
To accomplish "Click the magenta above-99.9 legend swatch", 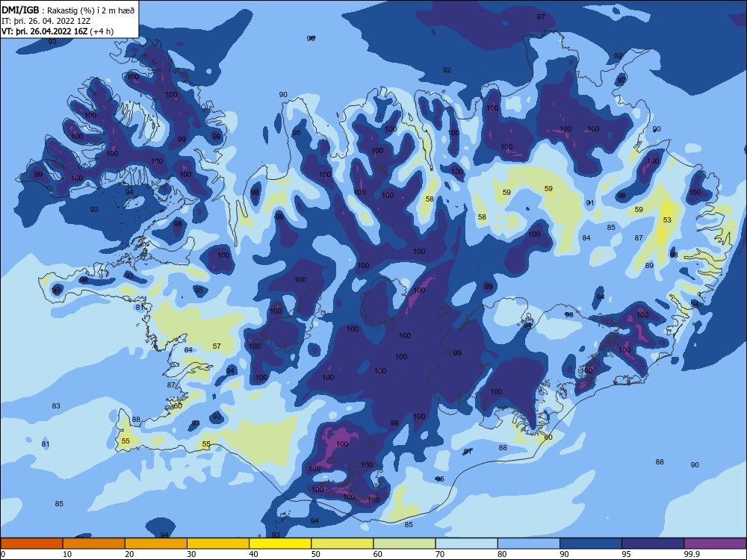I will pyautogui.click(x=715, y=544).
